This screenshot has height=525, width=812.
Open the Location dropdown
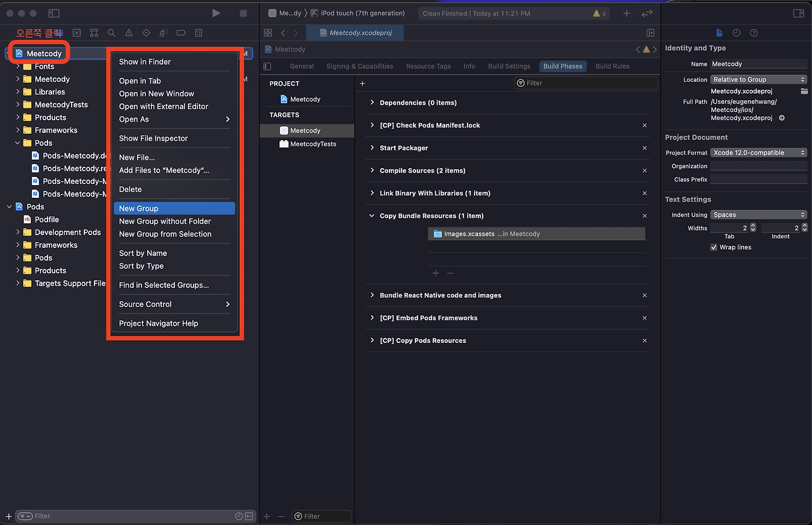pyautogui.click(x=758, y=80)
